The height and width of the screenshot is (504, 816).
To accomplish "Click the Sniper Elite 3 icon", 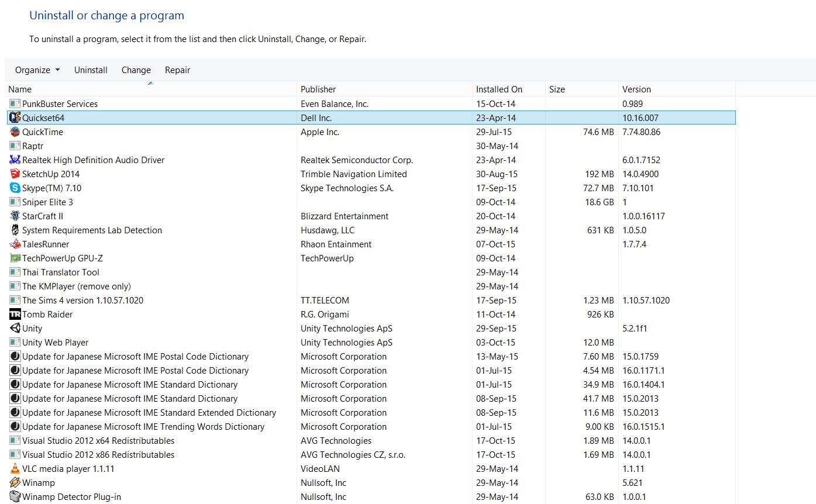I will click(x=15, y=202).
